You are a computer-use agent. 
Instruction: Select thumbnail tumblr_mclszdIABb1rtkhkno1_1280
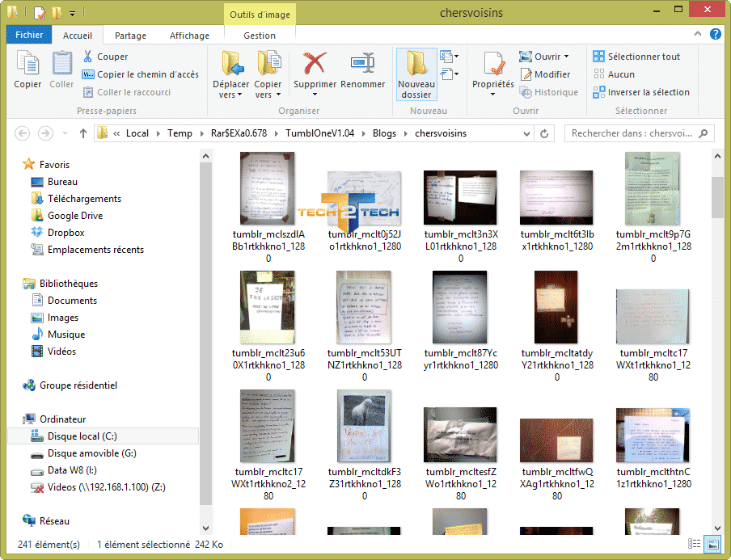(x=268, y=208)
